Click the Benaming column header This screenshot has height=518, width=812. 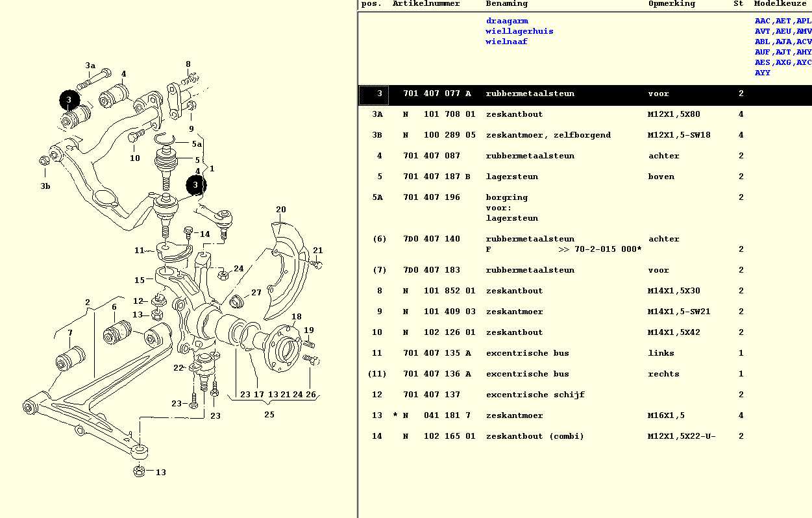(506, 4)
